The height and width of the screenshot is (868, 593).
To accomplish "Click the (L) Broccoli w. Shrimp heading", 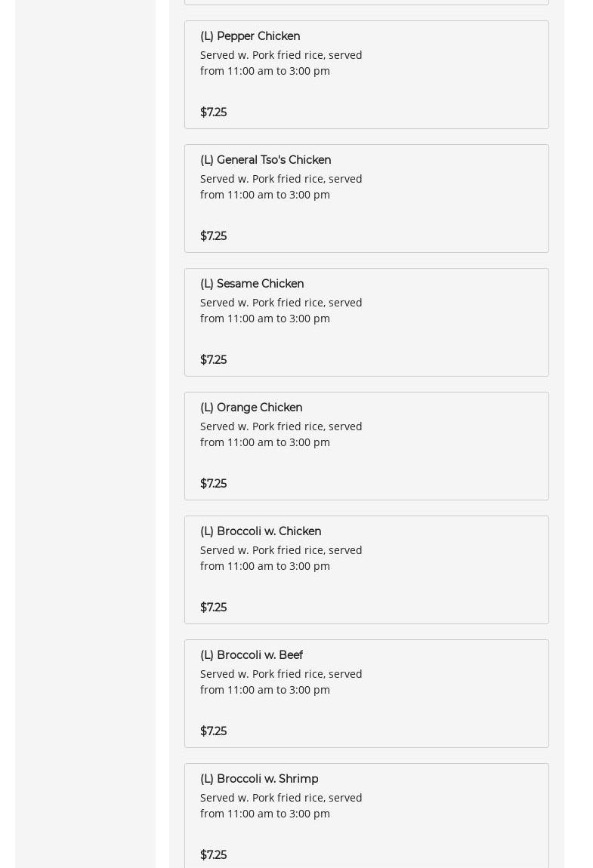I will (259, 779).
